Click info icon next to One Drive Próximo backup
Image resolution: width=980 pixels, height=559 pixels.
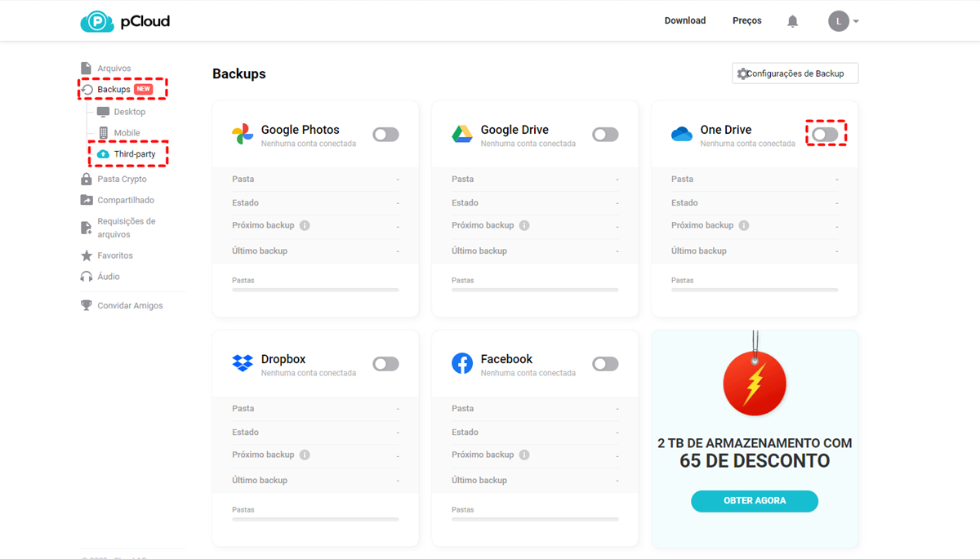pos(744,225)
